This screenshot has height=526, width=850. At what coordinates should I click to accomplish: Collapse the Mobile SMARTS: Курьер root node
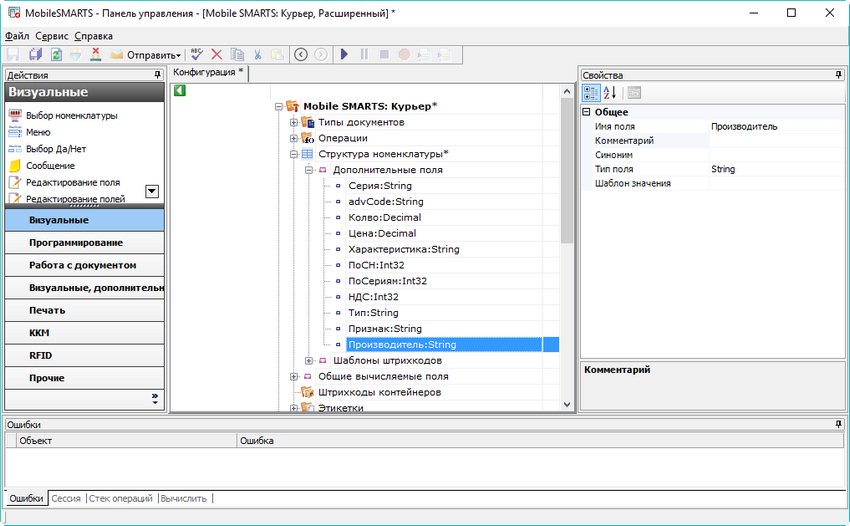coord(279,107)
